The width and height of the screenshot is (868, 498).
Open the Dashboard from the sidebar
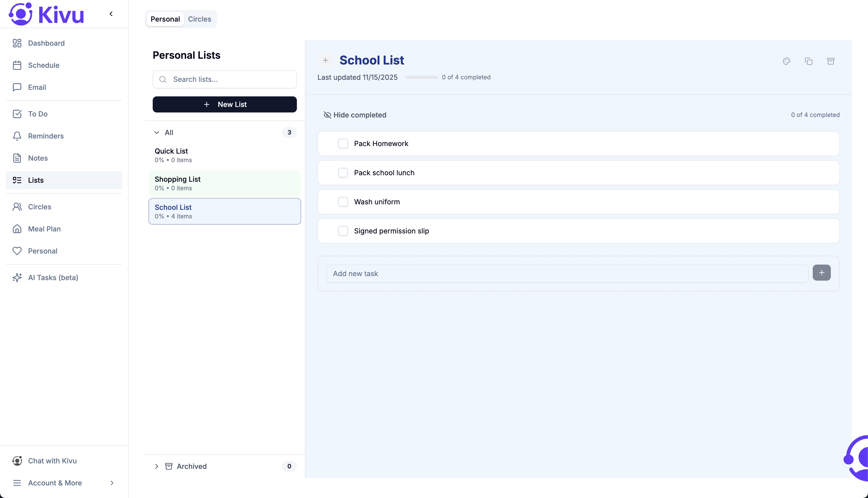(46, 43)
